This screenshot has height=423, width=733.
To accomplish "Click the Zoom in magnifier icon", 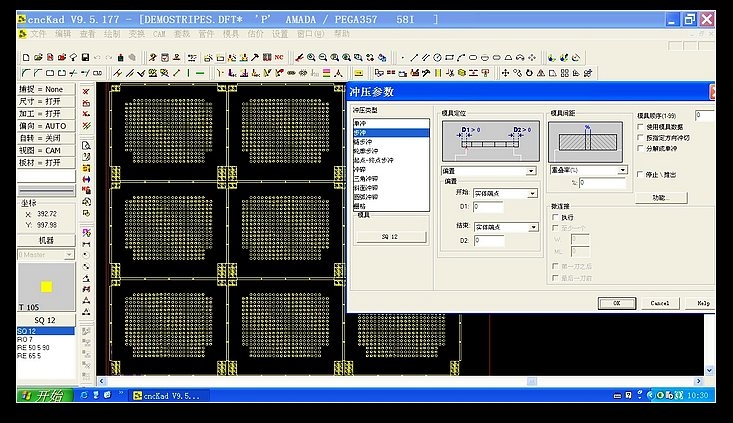I will (311, 57).
